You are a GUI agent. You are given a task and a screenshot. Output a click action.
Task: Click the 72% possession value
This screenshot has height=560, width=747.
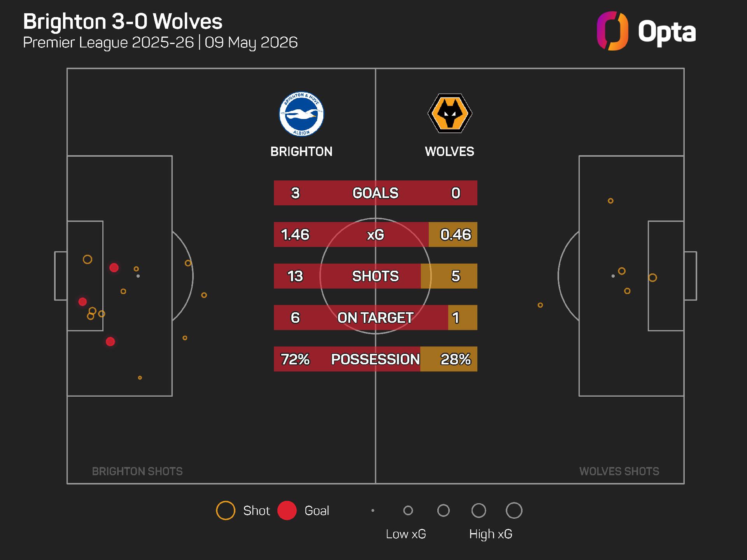(295, 359)
